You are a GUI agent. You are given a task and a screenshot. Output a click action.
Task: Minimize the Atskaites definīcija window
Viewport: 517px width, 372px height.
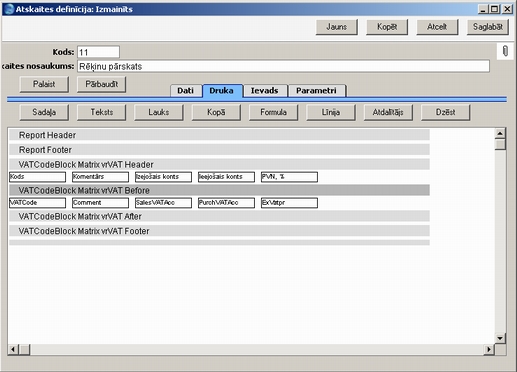(483, 9)
